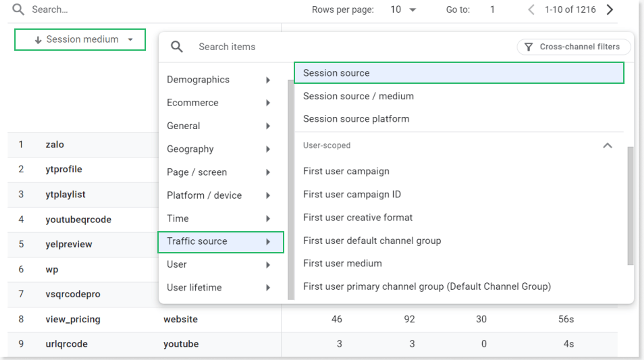Click the Cross-channel filters funnel icon

pos(528,47)
